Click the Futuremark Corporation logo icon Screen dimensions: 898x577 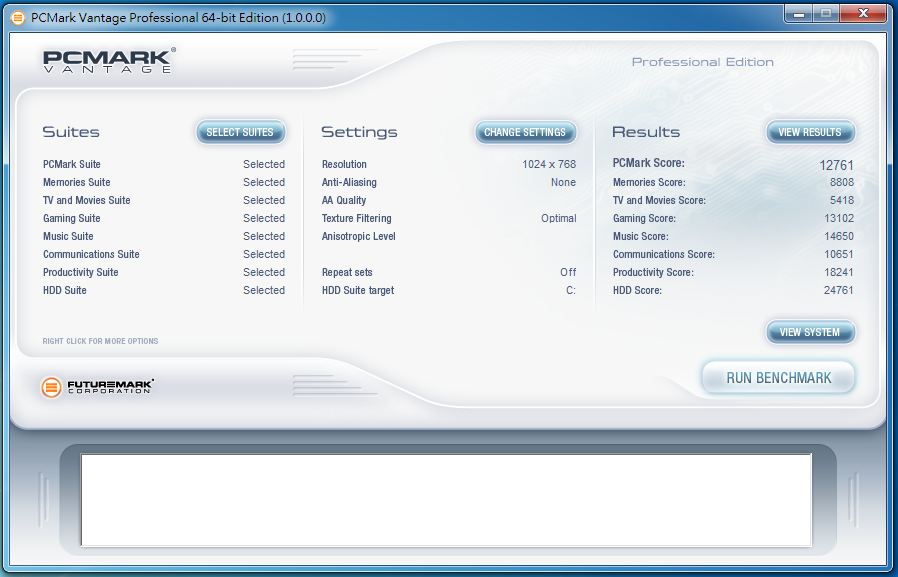[52, 386]
